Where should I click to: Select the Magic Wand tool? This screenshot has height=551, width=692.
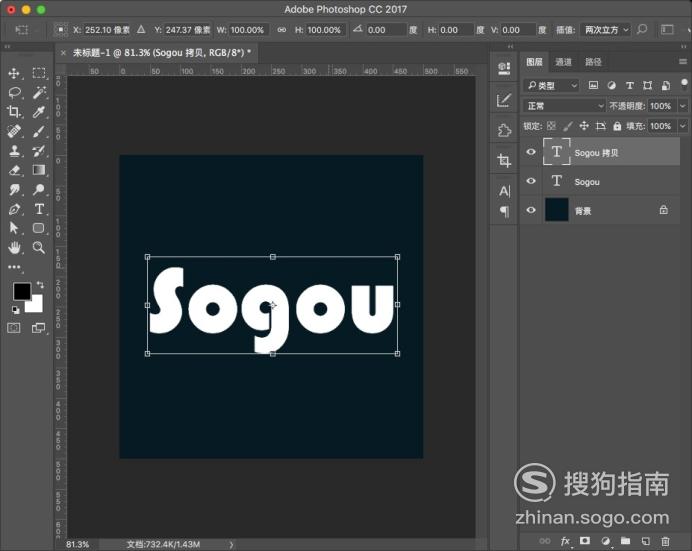[39, 93]
